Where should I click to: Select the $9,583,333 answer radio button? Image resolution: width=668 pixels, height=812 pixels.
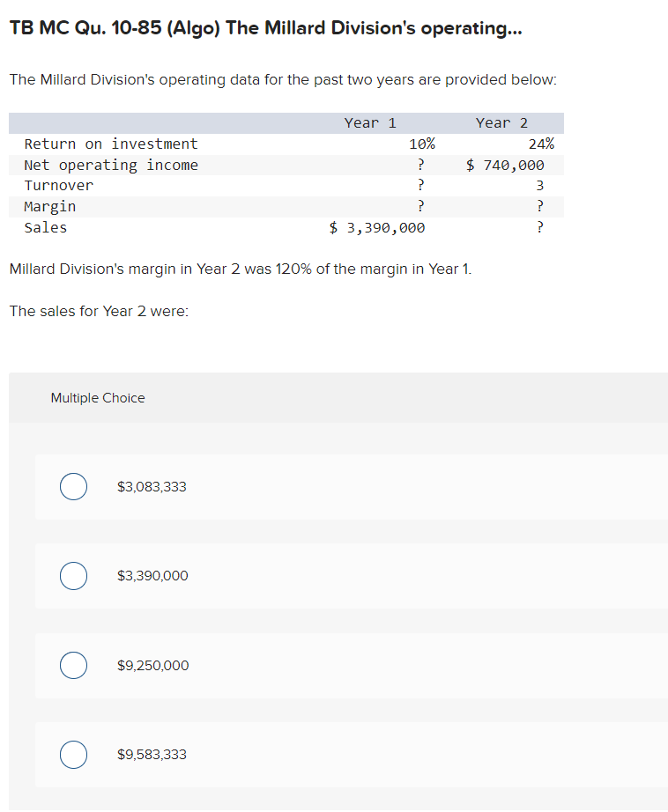[x=73, y=755]
